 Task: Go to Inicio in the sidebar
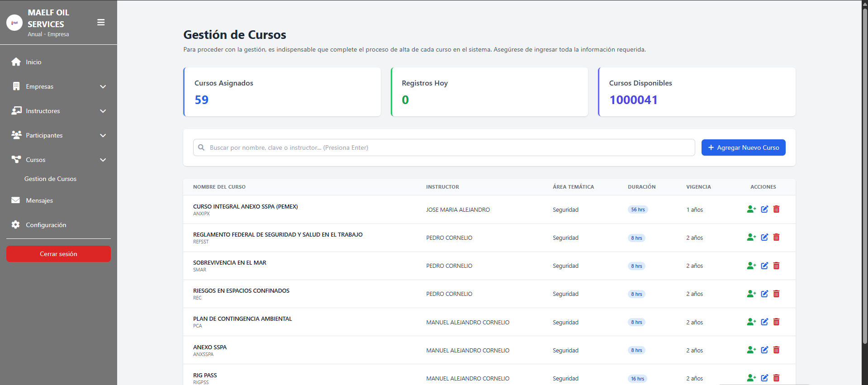pyautogui.click(x=33, y=62)
